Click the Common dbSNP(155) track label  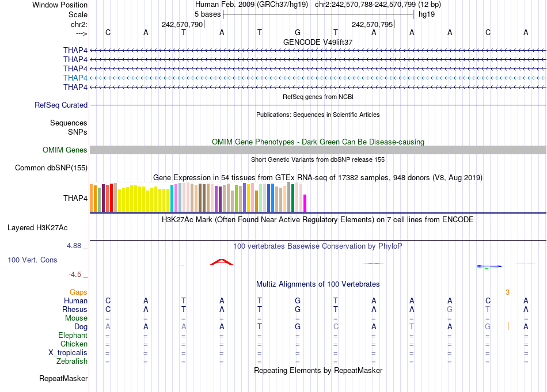coord(51,168)
